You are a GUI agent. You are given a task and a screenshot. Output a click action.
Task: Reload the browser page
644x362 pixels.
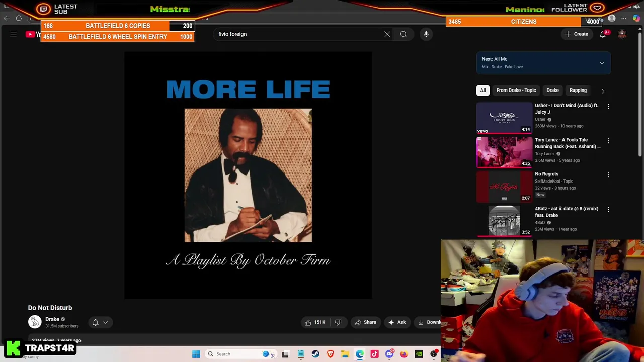click(19, 18)
